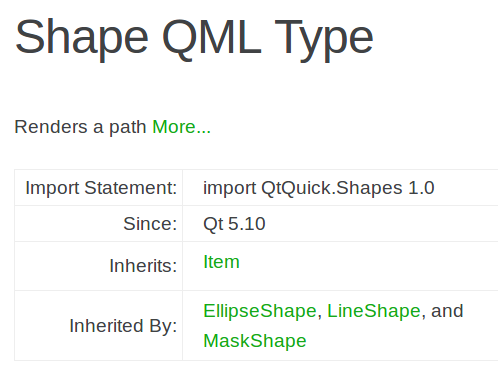498x389 pixels.
Task: Select the Since label cell
Action: 98,224
